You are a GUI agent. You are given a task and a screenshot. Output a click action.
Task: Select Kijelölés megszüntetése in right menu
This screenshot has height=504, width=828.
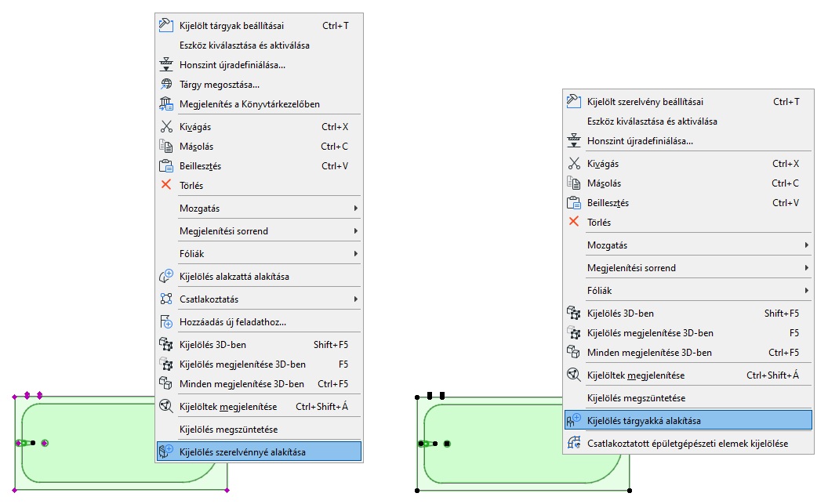coord(688,398)
